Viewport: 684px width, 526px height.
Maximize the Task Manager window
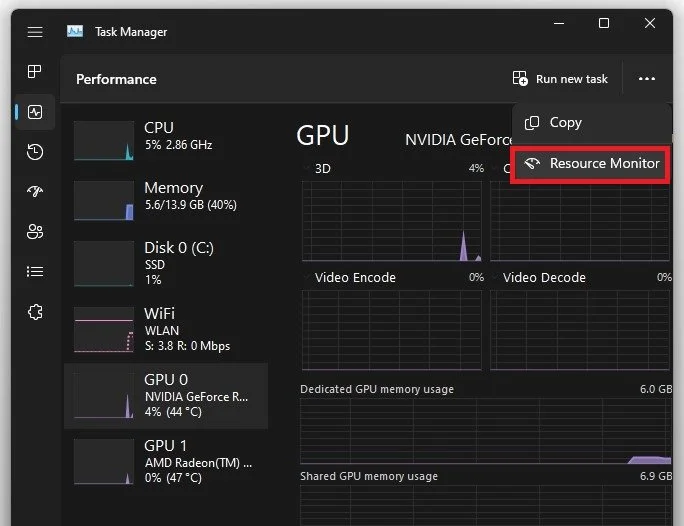coord(604,23)
